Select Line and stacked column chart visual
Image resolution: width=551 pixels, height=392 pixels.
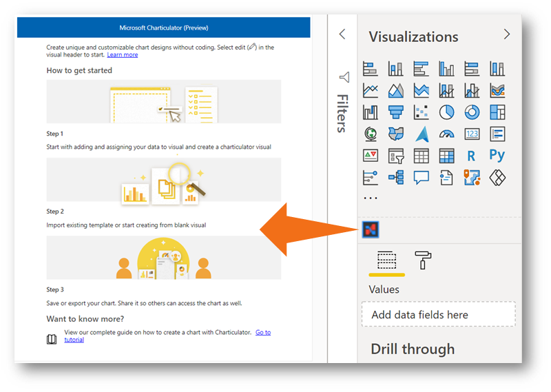(x=446, y=90)
